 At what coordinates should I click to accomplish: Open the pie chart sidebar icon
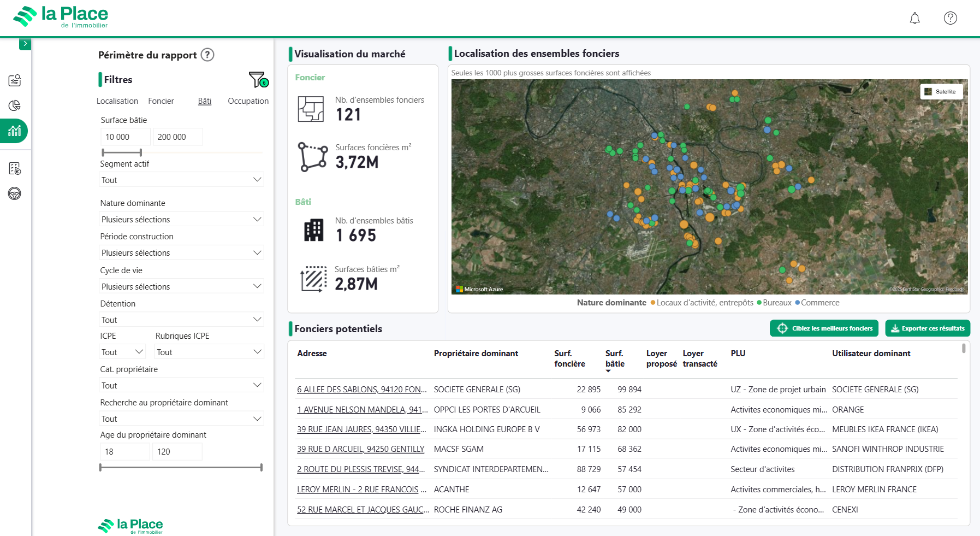(15, 105)
